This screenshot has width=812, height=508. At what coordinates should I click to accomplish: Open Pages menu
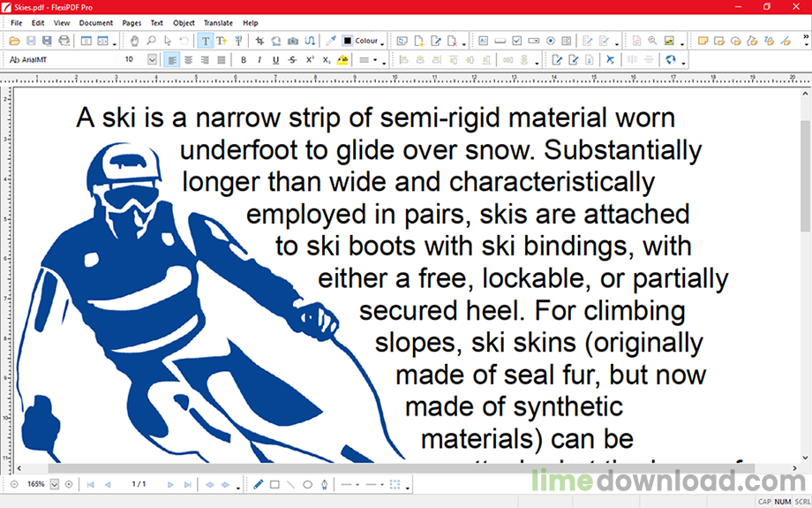pyautogui.click(x=132, y=23)
